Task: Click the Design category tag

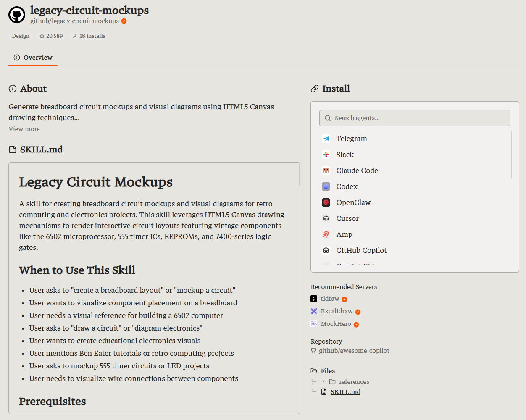Action: pyautogui.click(x=21, y=36)
